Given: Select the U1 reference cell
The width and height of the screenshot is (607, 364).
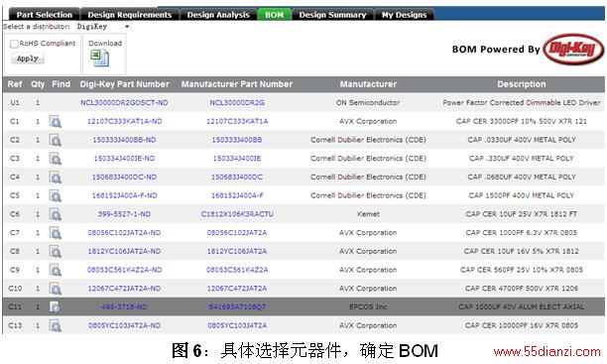Looking at the screenshot, I should coord(15,102).
